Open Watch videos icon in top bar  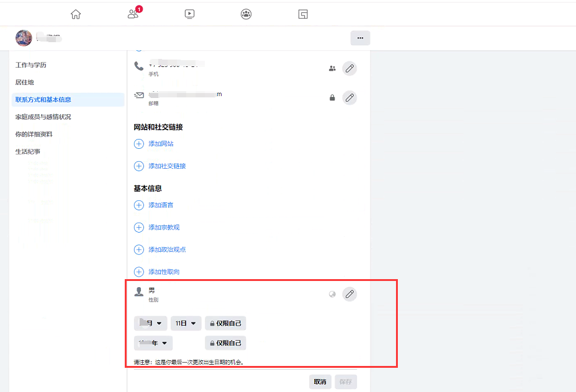[189, 13]
